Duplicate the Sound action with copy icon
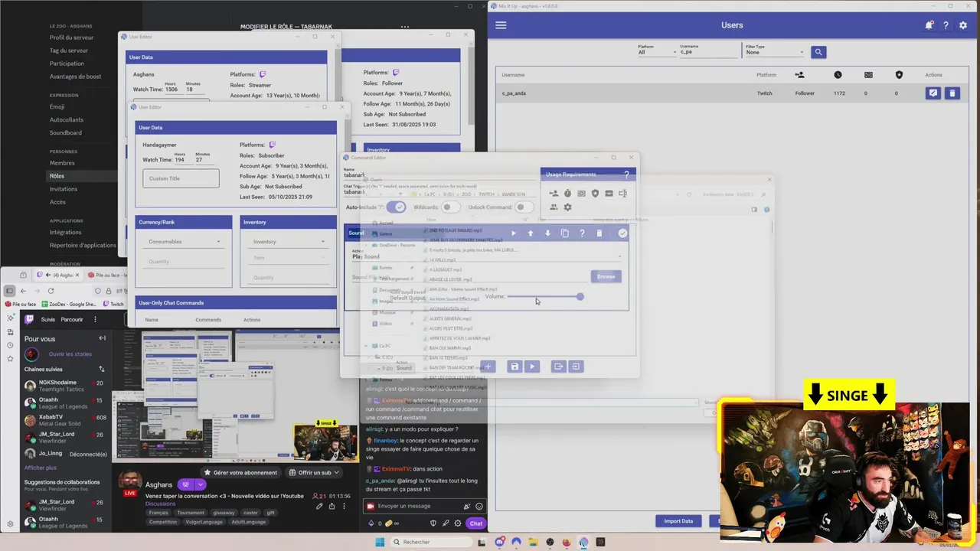 (x=565, y=233)
